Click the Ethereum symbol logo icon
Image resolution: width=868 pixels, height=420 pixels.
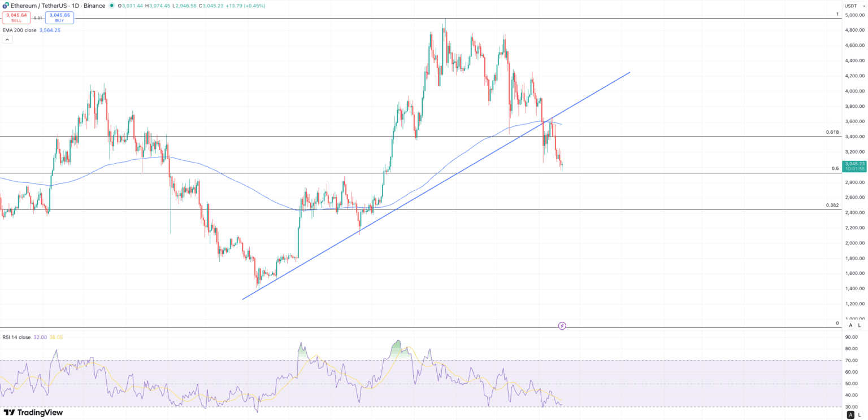pyautogui.click(x=6, y=6)
